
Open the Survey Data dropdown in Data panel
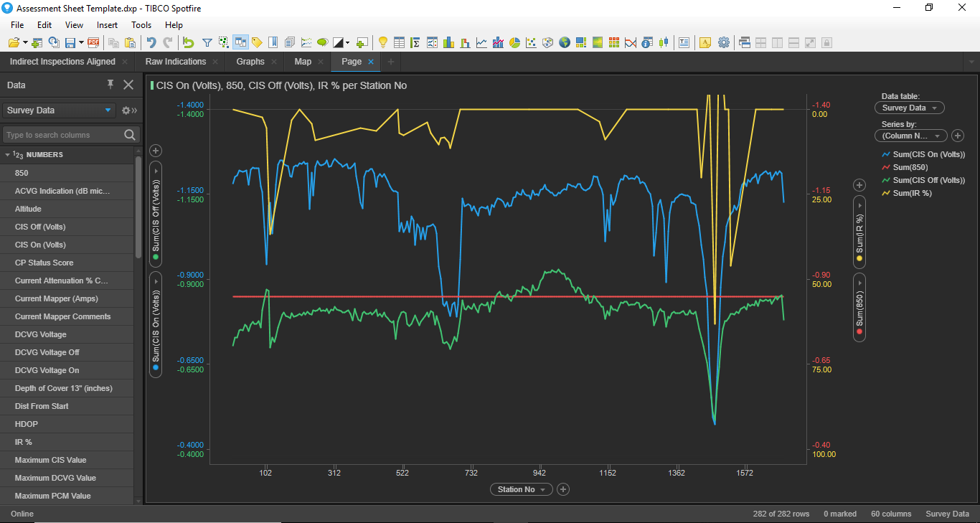(59, 110)
